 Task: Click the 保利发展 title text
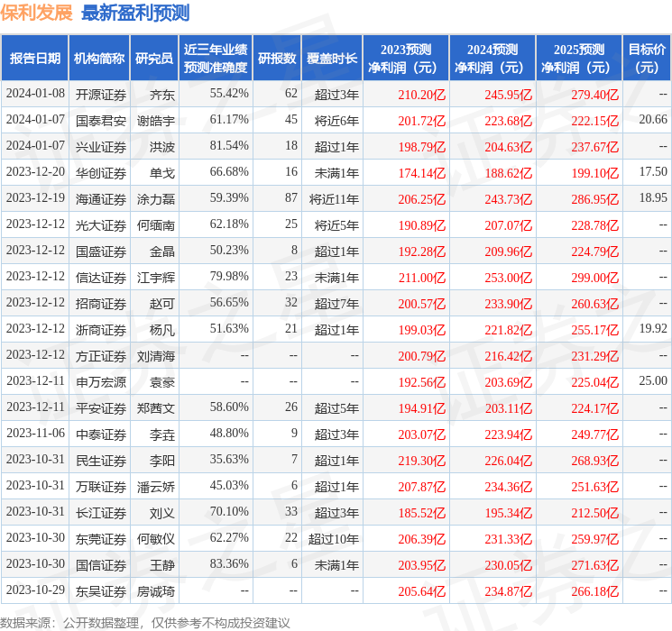click(36, 12)
